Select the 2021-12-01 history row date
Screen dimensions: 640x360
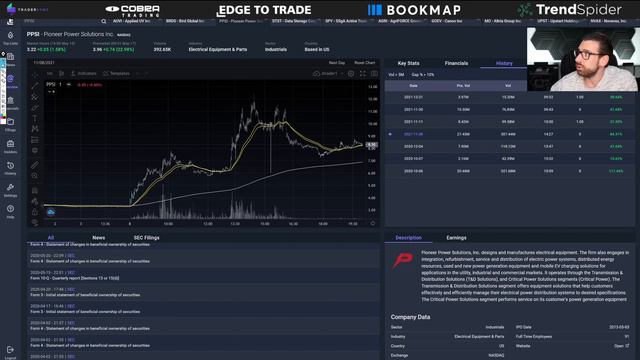413,98
